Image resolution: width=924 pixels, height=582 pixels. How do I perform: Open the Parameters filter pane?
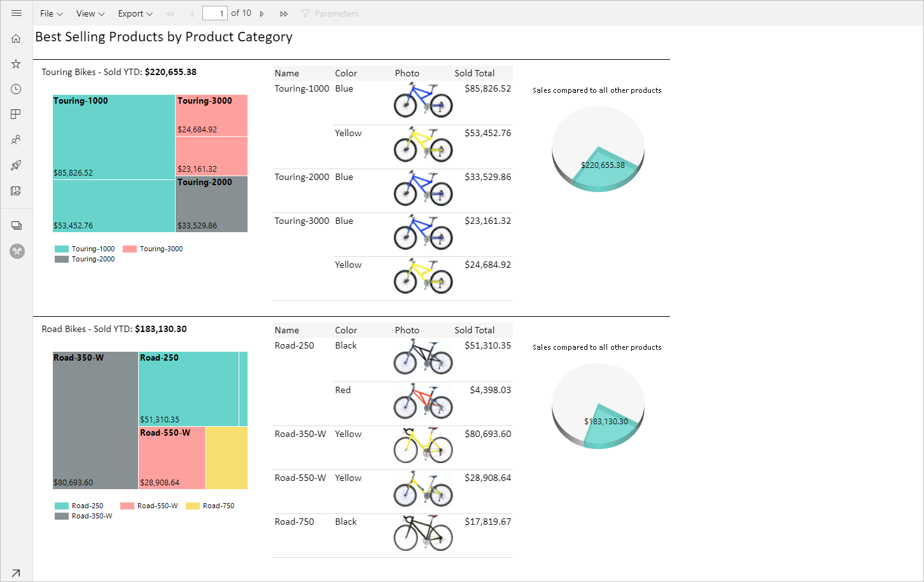pos(330,13)
